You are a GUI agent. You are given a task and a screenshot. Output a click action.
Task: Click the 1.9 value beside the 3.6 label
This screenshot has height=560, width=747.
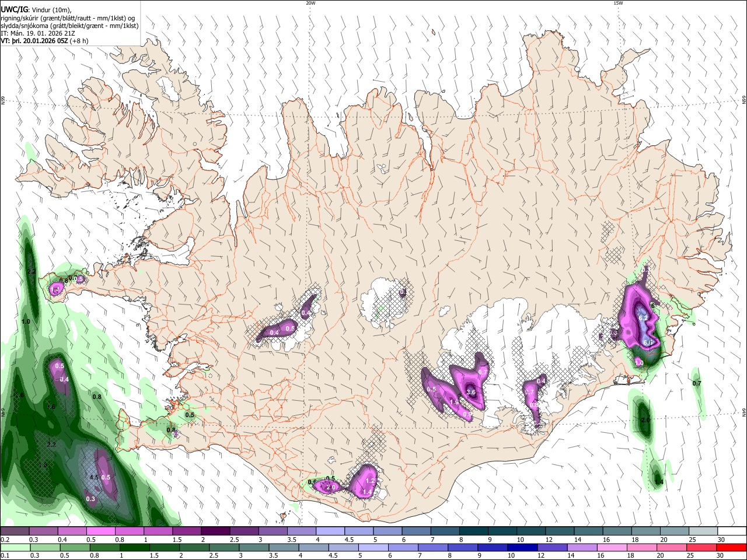(453, 402)
